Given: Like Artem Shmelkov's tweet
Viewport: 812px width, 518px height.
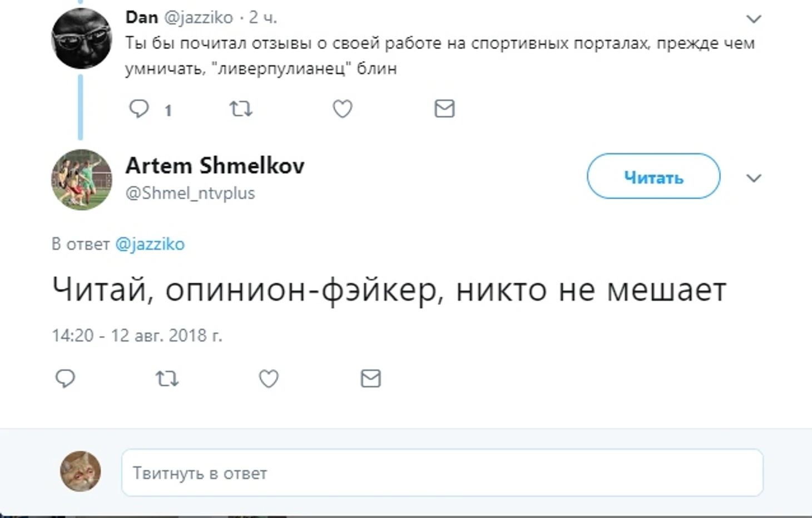Looking at the screenshot, I should (x=269, y=379).
